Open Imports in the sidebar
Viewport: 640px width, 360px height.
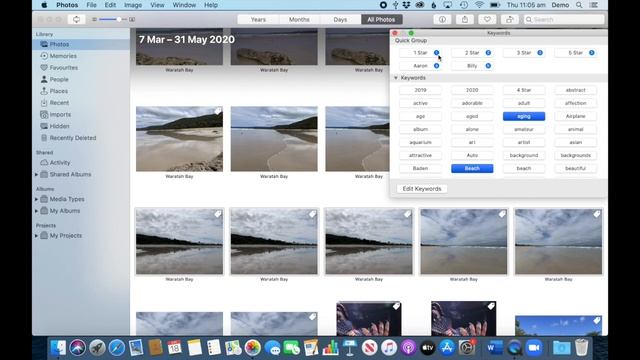point(60,115)
